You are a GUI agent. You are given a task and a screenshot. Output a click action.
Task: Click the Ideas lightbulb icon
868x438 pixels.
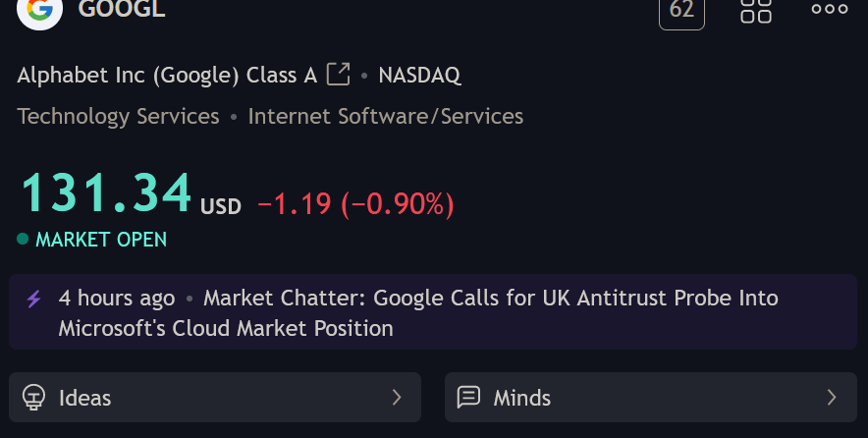click(33, 398)
